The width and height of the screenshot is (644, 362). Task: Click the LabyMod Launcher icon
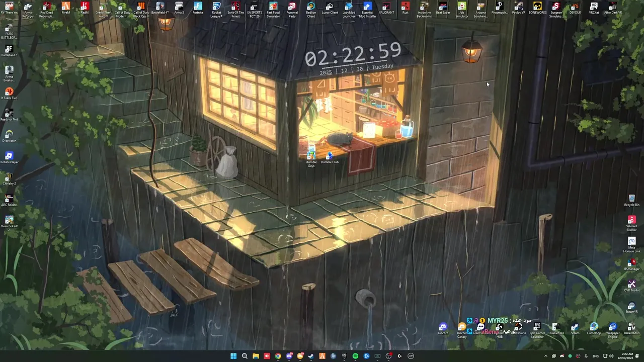[349, 10]
